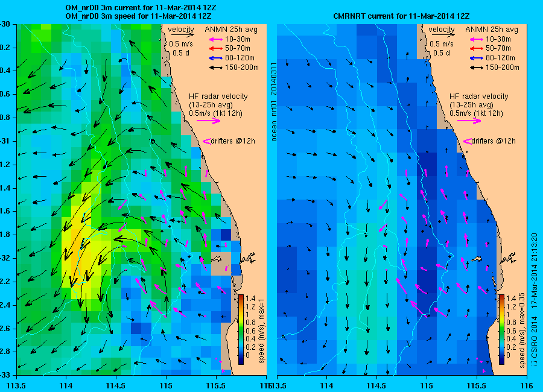Click the '10-30m' label in the OM_nrD0 legend
Viewport: 543px width, 392px height.
tap(238, 39)
